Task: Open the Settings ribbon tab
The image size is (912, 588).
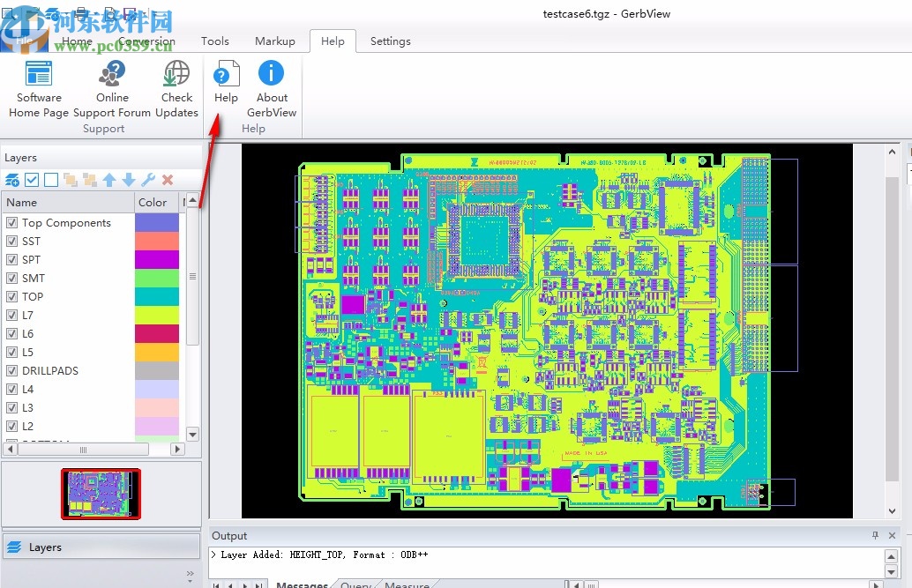Action: tap(390, 41)
